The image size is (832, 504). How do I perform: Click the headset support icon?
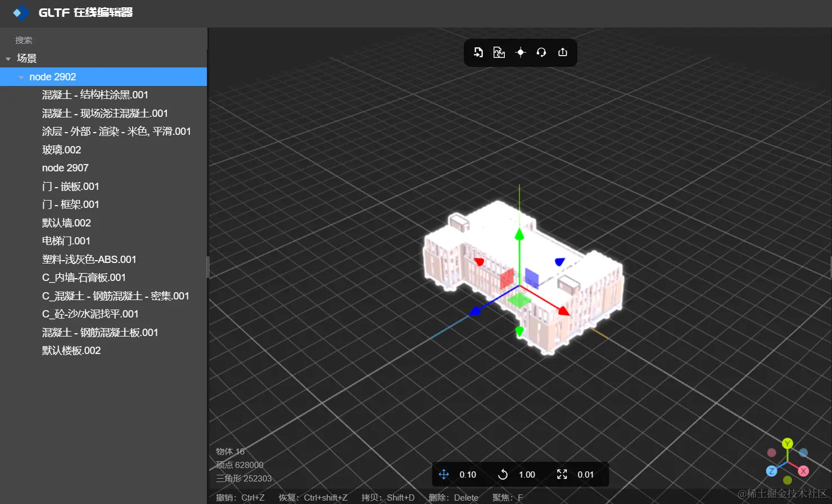[x=541, y=52]
